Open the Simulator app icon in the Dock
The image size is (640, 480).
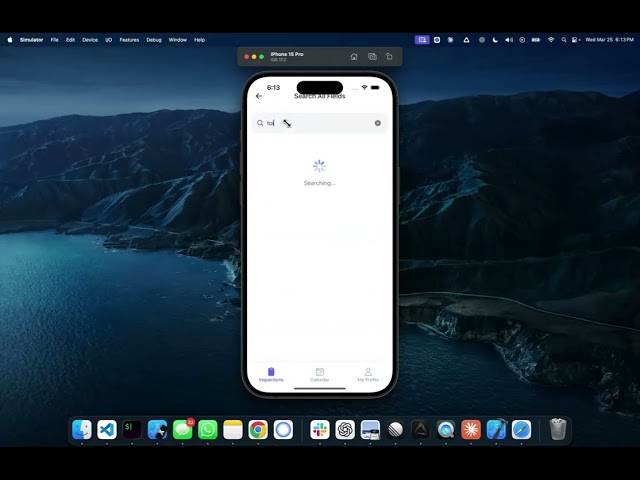click(157, 429)
